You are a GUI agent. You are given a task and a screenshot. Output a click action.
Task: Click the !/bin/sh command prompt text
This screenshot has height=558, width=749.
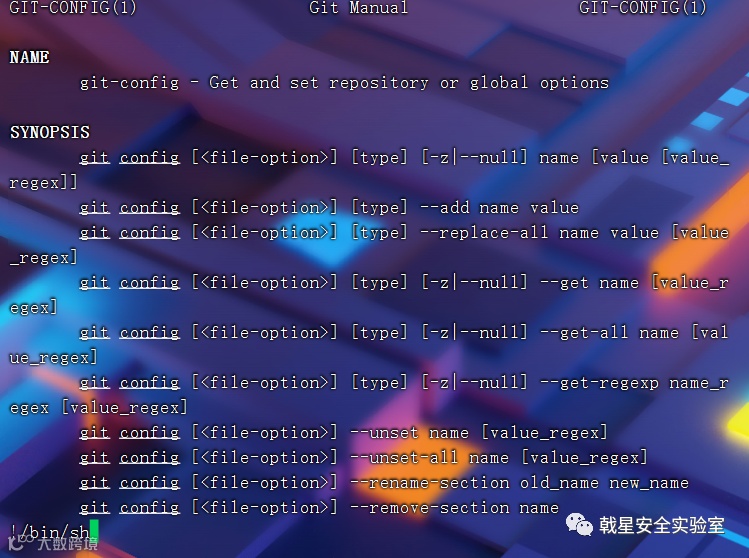coord(49,531)
